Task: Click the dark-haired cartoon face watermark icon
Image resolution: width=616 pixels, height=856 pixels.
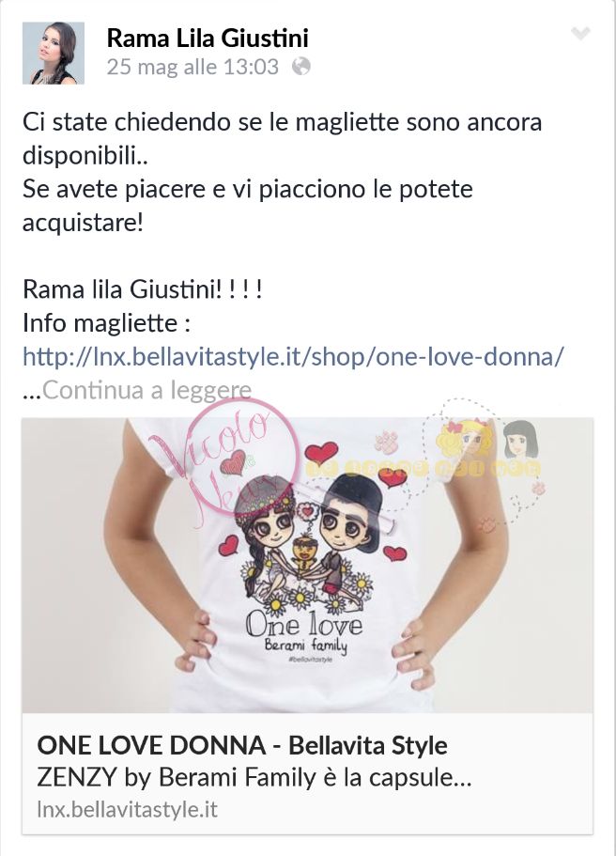Action: click(518, 440)
